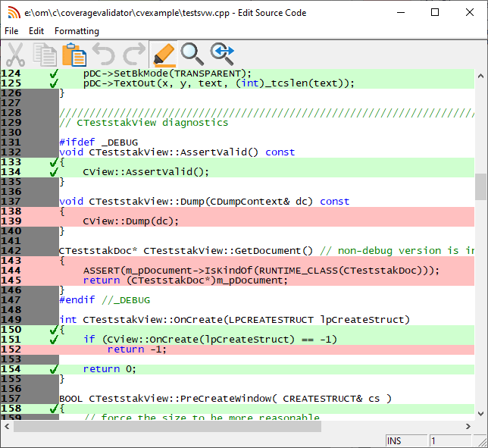This screenshot has width=488, height=448.
Task: Click the vertical scrollbar thumb
Action: click(x=480, y=186)
